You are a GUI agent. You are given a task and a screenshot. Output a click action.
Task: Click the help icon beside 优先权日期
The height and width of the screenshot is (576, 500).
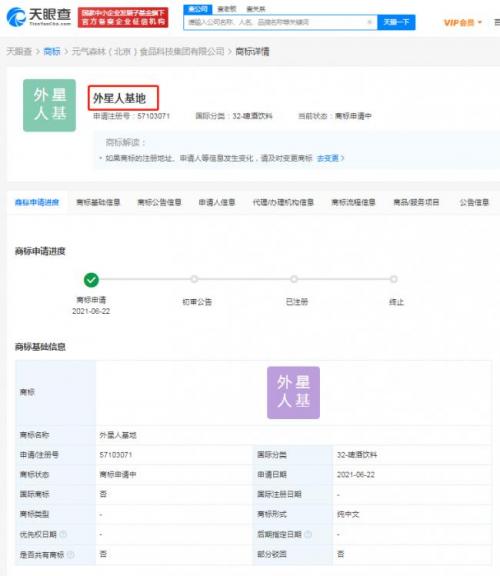click(x=63, y=534)
